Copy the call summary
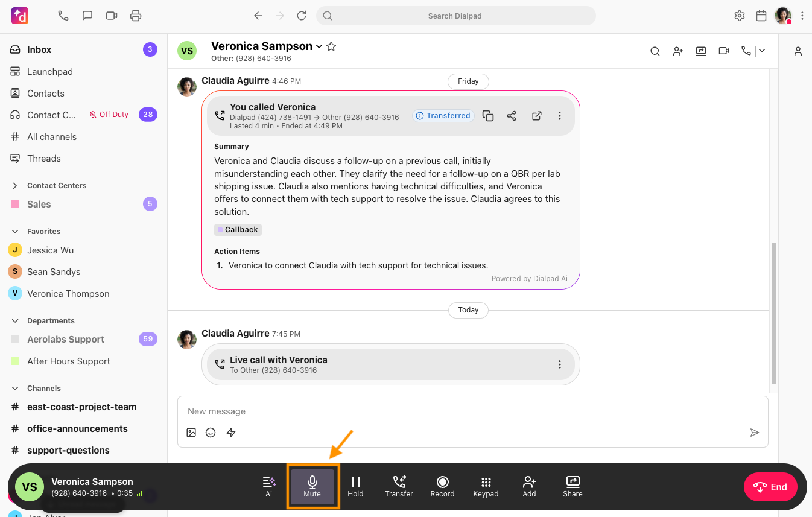 [x=488, y=116]
